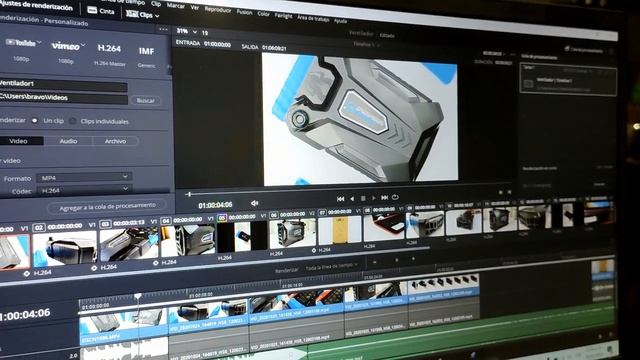Open the Formato MP4 dropdown
This screenshot has height=360, width=640.
pyautogui.click(x=84, y=177)
